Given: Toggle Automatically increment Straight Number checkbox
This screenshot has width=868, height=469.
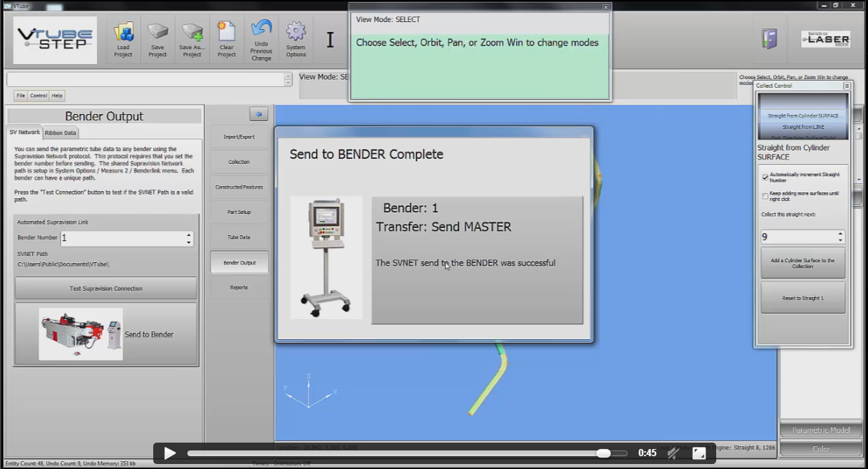Looking at the screenshot, I should coord(765,177).
